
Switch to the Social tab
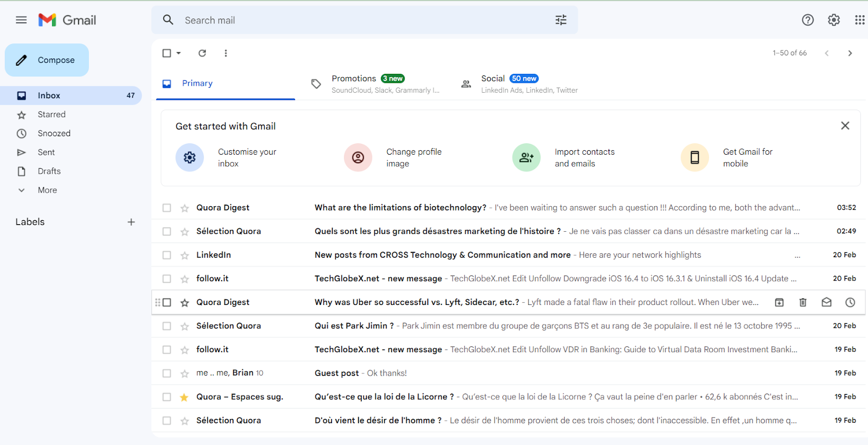[520, 84]
